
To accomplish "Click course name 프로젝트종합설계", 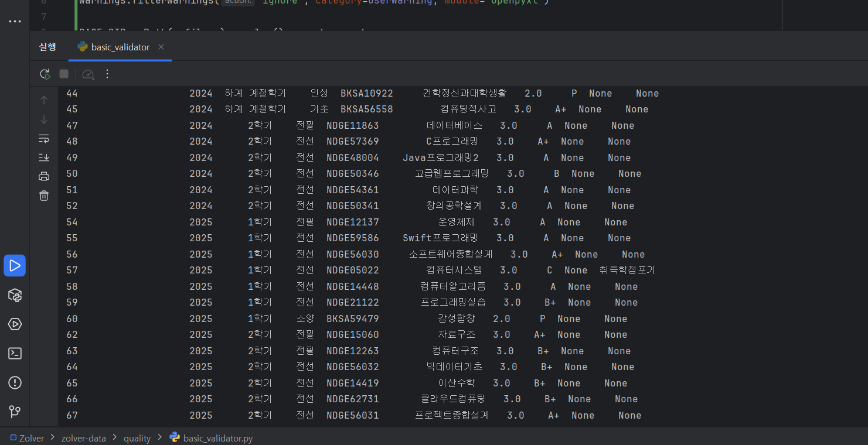I will [452, 416].
